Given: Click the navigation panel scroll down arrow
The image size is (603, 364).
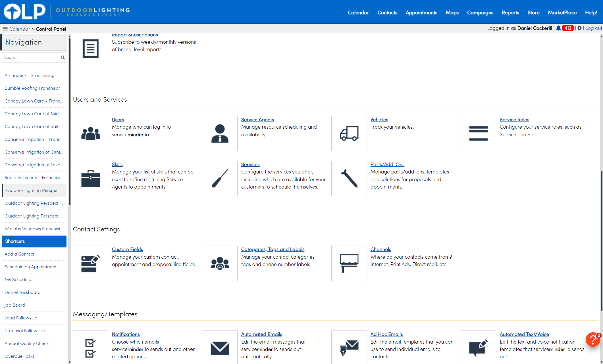Looking at the screenshot, I should [x=70, y=362].
